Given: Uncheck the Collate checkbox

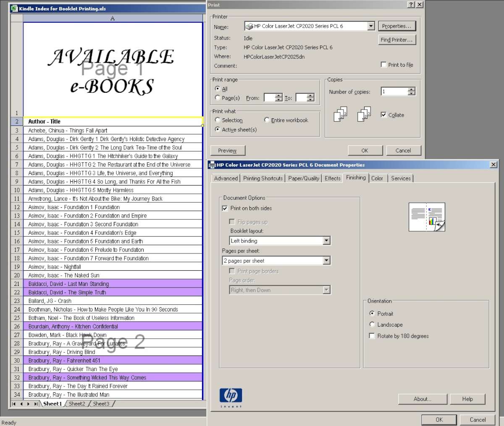Looking at the screenshot, I should [x=383, y=115].
